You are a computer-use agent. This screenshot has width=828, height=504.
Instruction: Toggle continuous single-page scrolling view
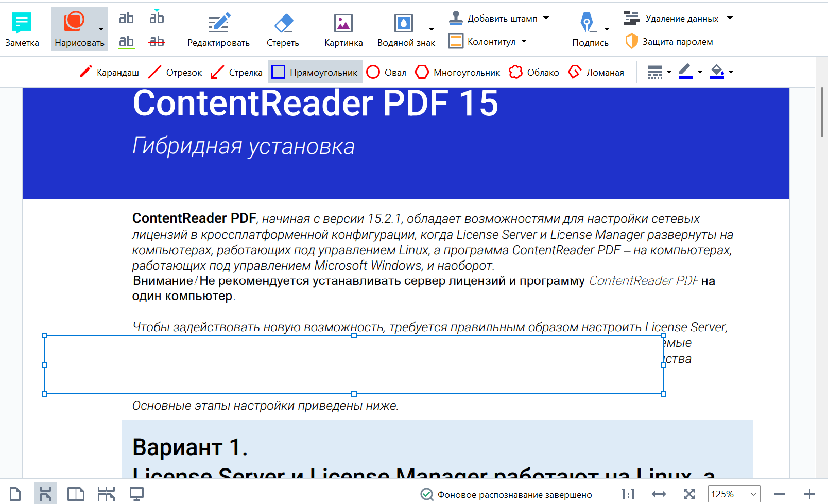[45, 494]
